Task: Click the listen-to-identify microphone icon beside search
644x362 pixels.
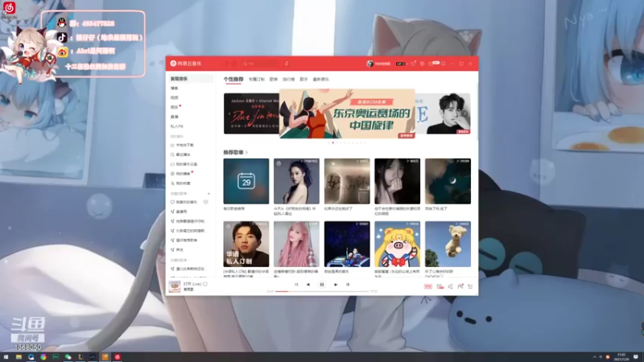Action: tap(287, 64)
